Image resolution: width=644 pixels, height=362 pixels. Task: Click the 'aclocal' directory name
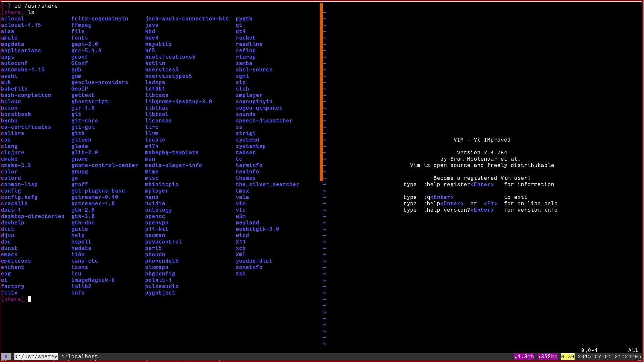click(x=12, y=18)
